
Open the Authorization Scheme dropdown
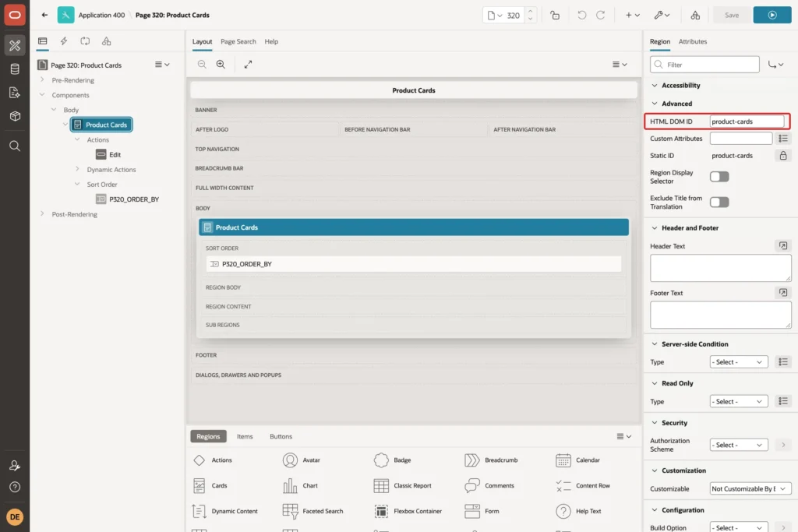coord(739,445)
